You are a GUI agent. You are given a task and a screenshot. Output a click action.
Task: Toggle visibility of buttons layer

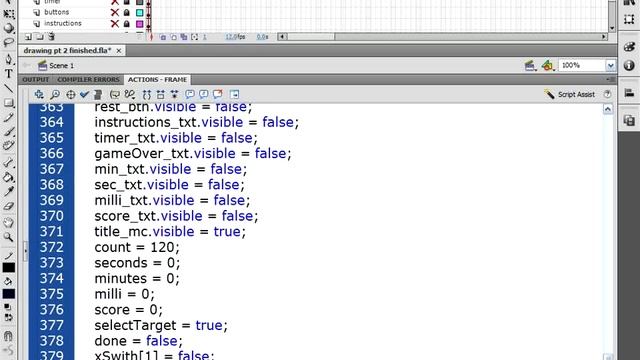point(115,13)
